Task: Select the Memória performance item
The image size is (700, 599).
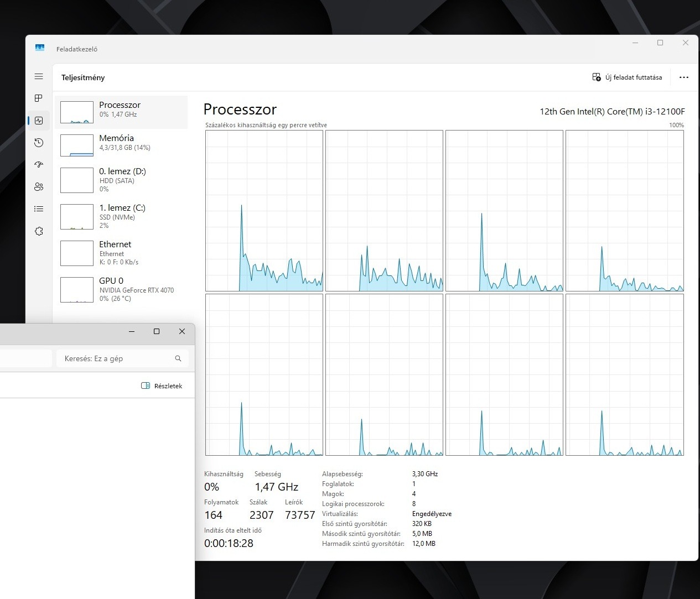Action: pos(121,145)
